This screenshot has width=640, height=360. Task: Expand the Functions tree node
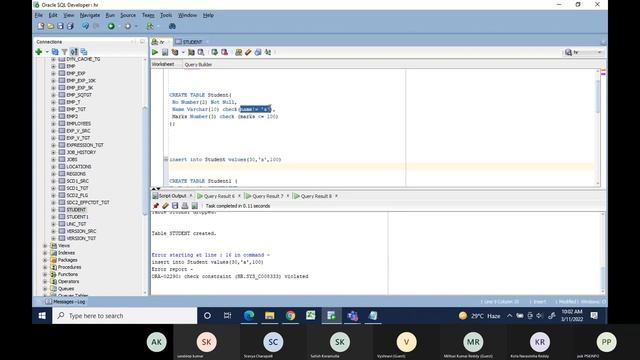click(45, 275)
